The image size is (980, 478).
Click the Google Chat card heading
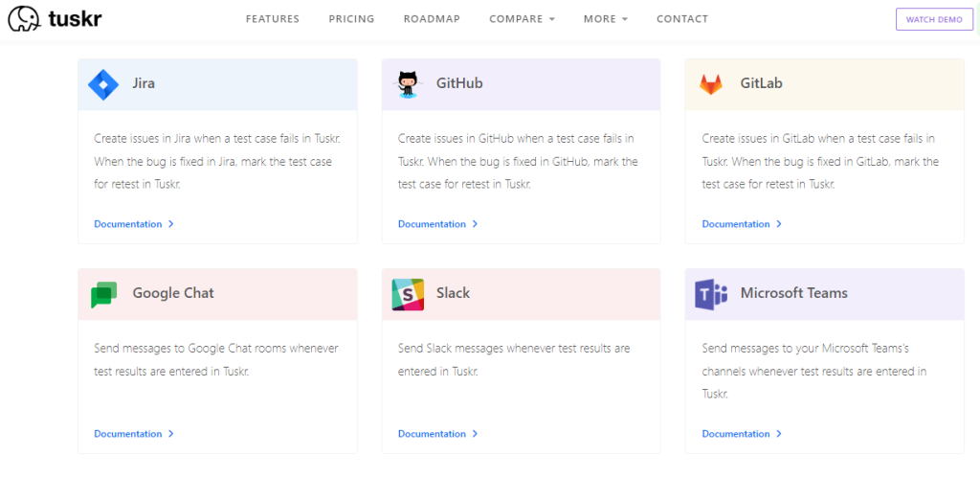point(173,293)
